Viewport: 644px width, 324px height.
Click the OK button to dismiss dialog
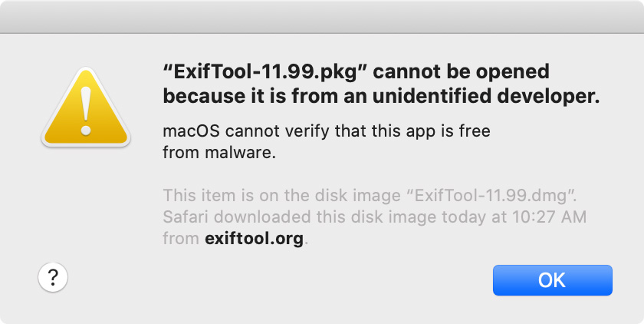[x=553, y=280]
